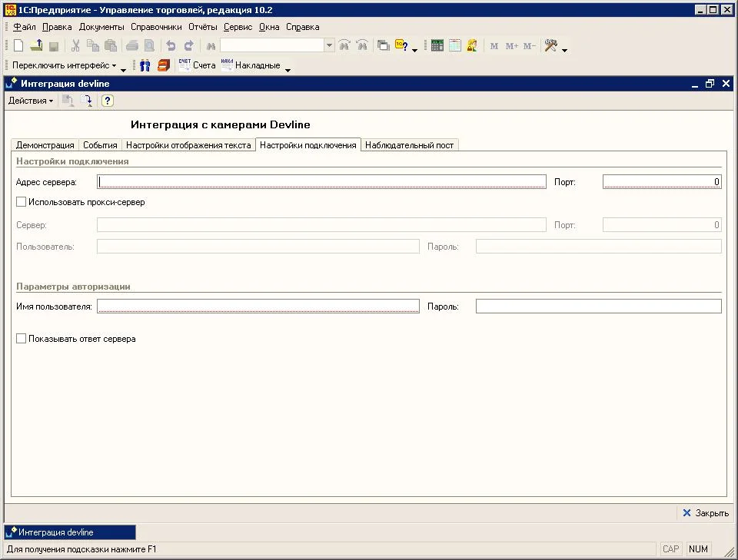Click the tools hammer-and-wrench icon
The height and width of the screenshot is (560, 738).
coord(550,46)
